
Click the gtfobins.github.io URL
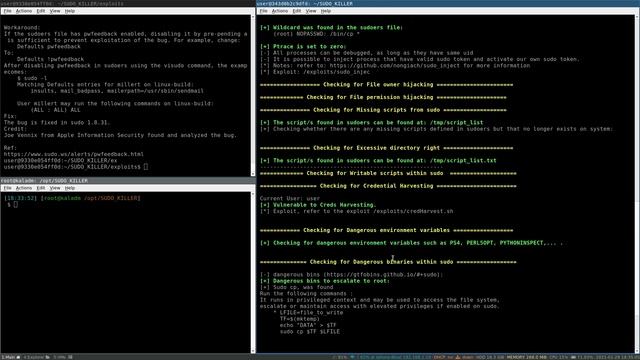pos(383,274)
